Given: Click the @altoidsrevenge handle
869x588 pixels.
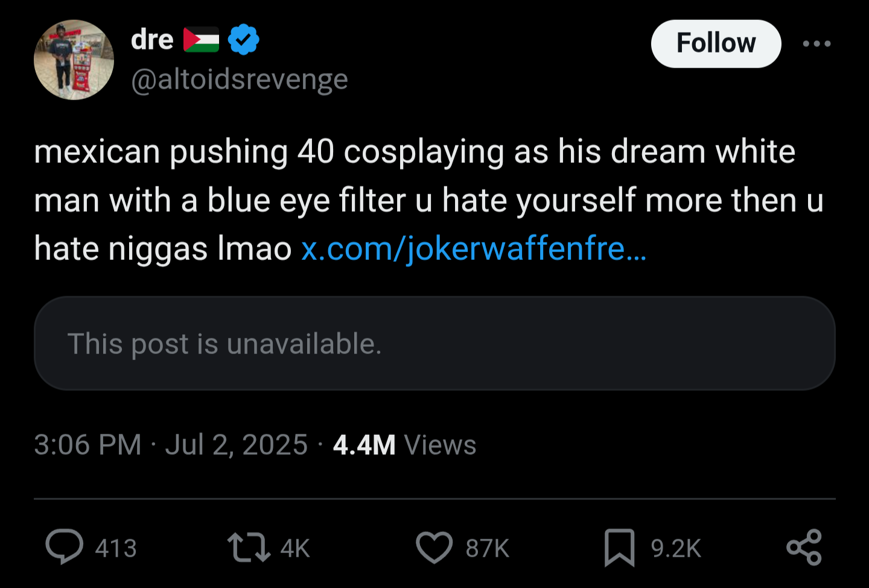Looking at the screenshot, I should click(x=240, y=80).
